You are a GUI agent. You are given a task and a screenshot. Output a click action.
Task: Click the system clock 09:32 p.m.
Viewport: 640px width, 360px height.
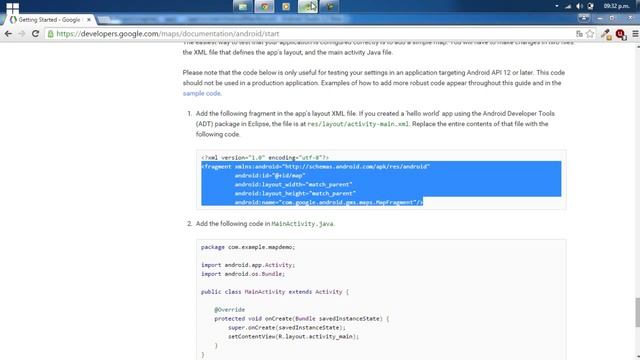(616, 6)
